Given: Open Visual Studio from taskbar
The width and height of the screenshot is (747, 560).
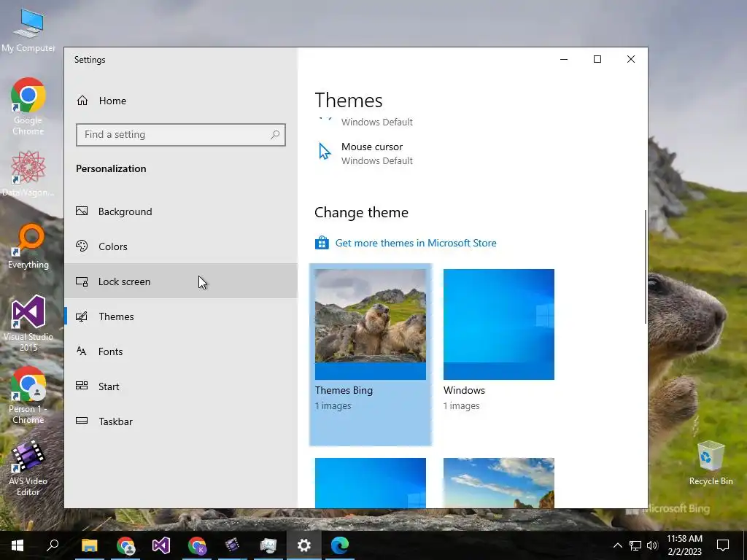Looking at the screenshot, I should [x=161, y=545].
